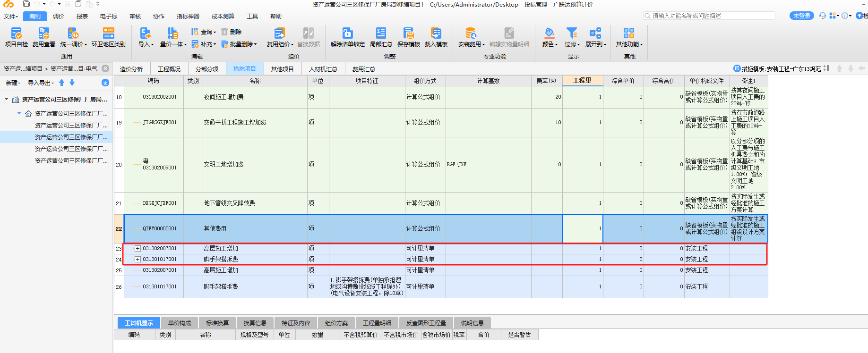Open the 导入导出 dropdown in sidebar
This screenshot has height=353, width=868.
pyautogui.click(x=41, y=83)
